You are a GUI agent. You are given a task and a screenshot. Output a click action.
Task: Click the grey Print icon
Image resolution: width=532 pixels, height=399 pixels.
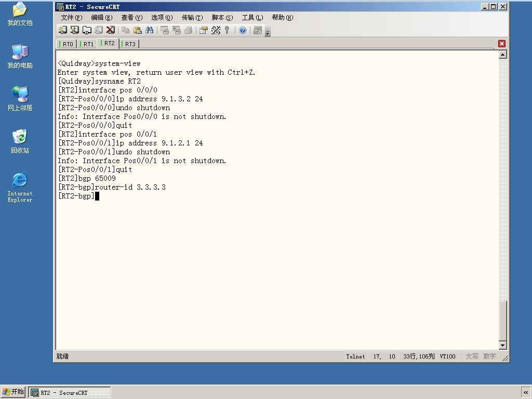pyautogui.click(x=188, y=30)
